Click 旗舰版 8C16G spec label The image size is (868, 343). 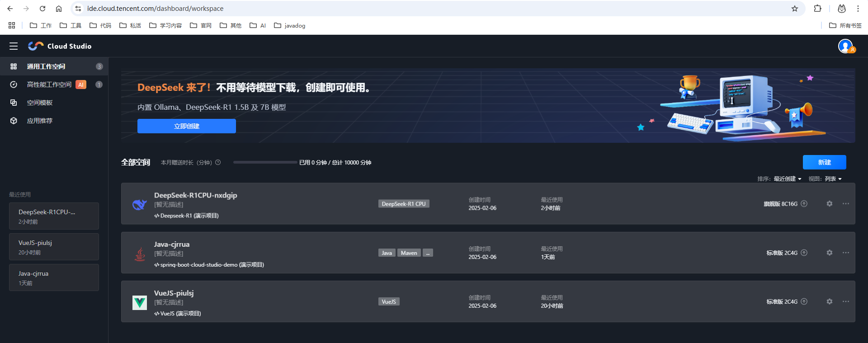[x=780, y=204]
